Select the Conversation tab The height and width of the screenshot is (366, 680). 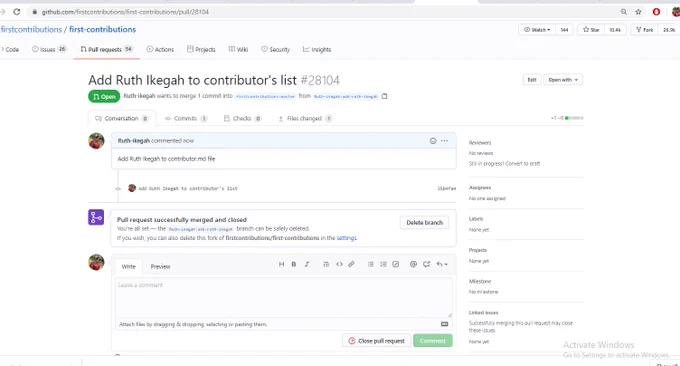point(122,118)
